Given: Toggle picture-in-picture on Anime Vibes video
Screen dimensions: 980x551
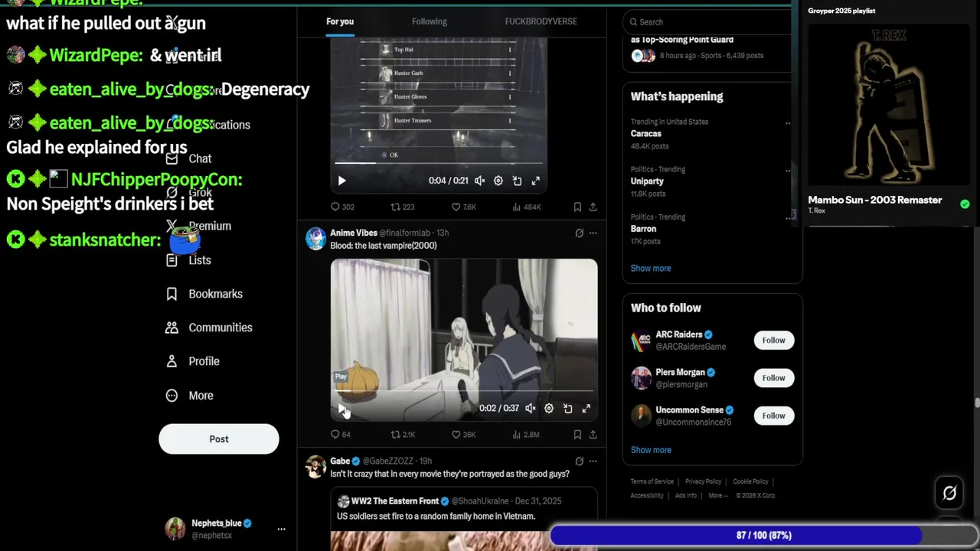Looking at the screenshot, I should coord(567,409).
